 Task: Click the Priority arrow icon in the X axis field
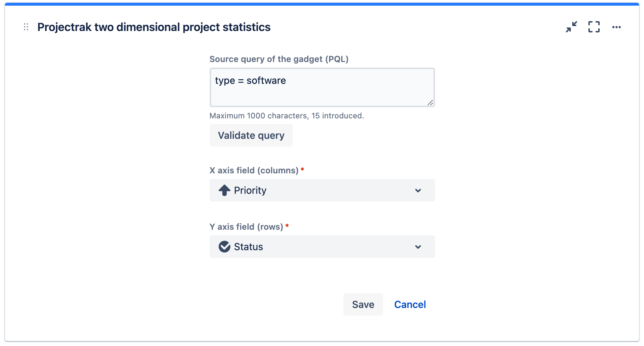(224, 190)
